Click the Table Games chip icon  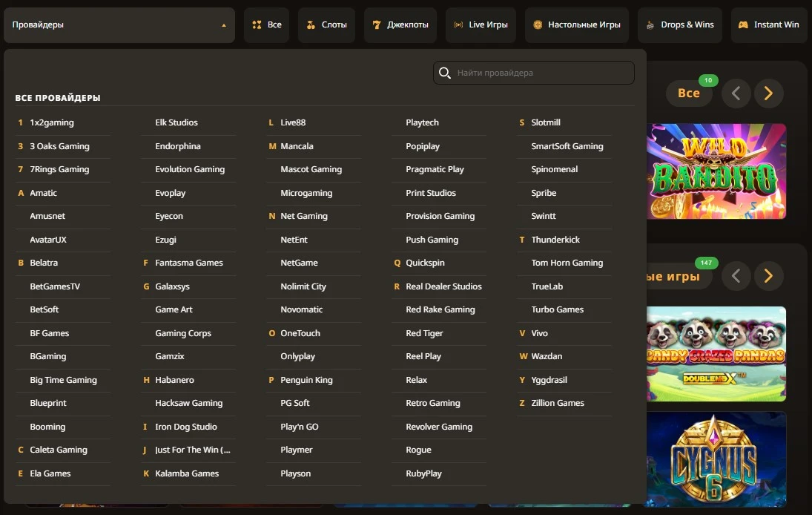point(538,24)
